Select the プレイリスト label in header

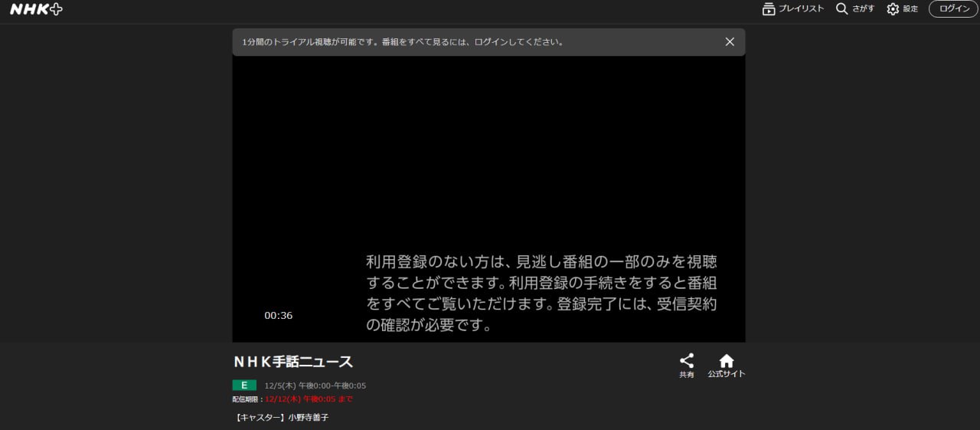click(801, 9)
